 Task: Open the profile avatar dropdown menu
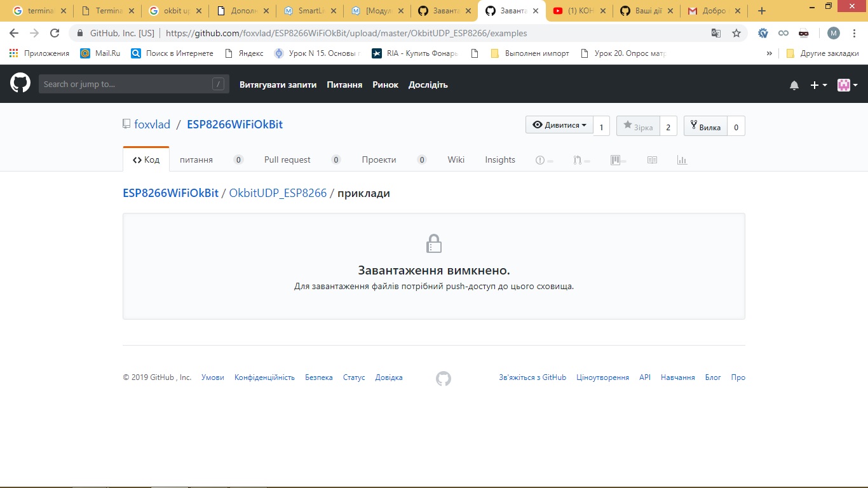[x=844, y=83]
